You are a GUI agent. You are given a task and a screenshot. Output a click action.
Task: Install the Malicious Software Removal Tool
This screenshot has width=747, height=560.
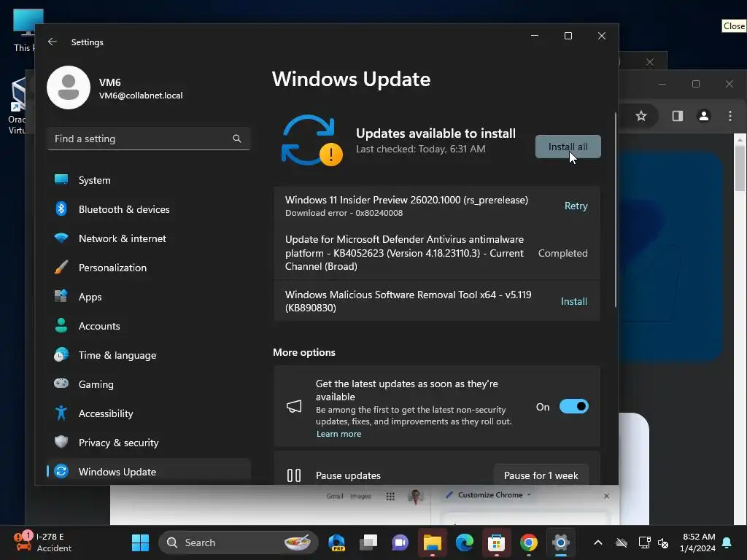click(573, 301)
